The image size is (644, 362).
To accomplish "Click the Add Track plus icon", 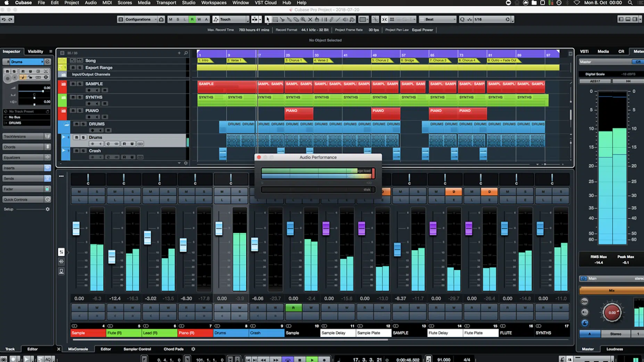I will [179, 53].
